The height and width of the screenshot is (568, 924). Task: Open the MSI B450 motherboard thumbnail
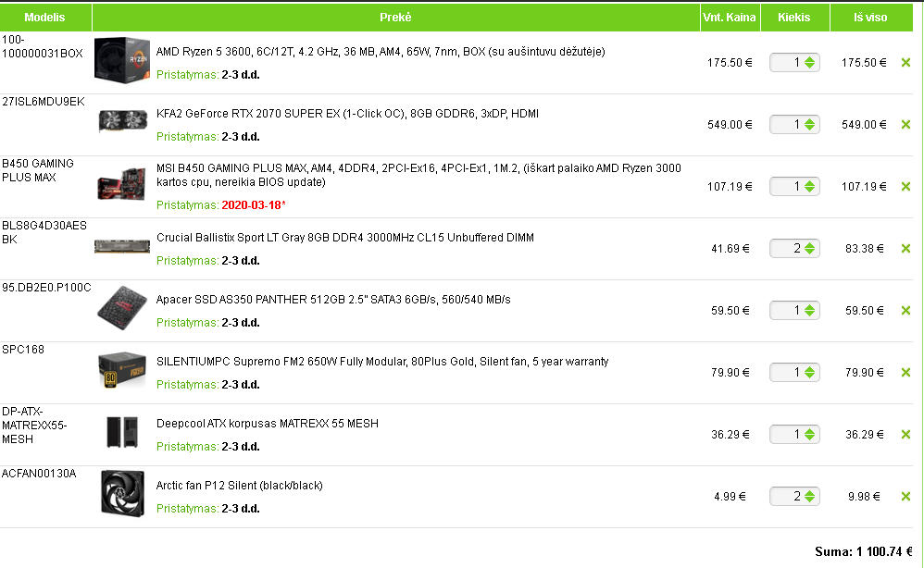pyautogui.click(x=121, y=184)
